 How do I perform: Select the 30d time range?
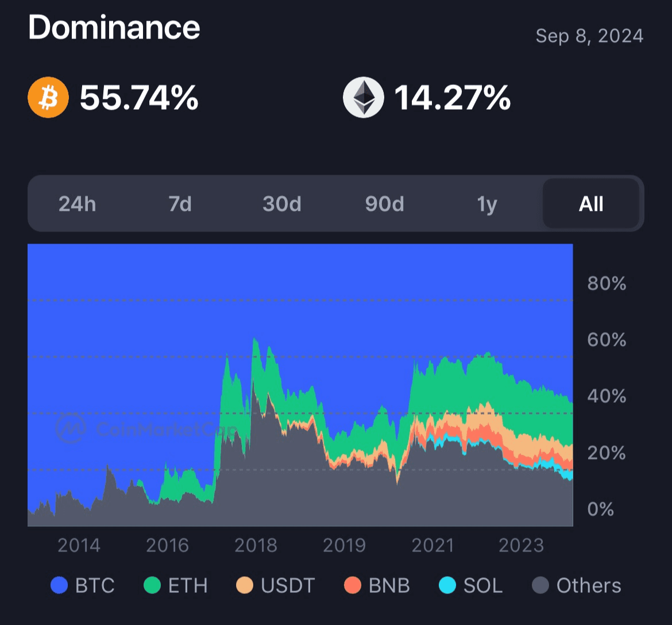[281, 204]
